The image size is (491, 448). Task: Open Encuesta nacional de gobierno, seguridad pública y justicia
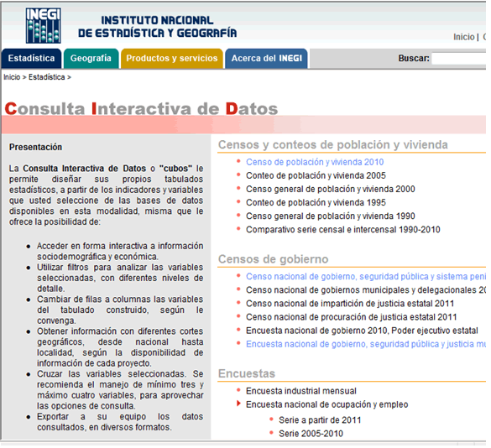(x=366, y=344)
